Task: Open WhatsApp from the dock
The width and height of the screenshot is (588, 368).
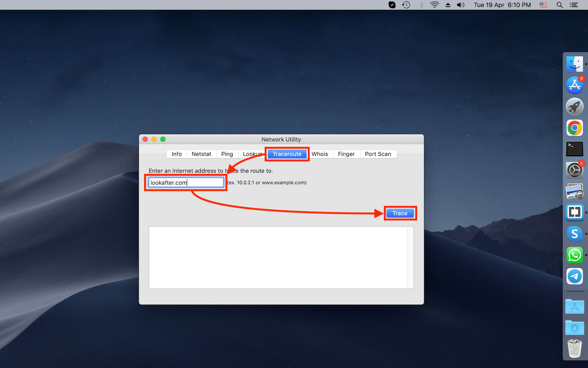Action: tap(575, 255)
